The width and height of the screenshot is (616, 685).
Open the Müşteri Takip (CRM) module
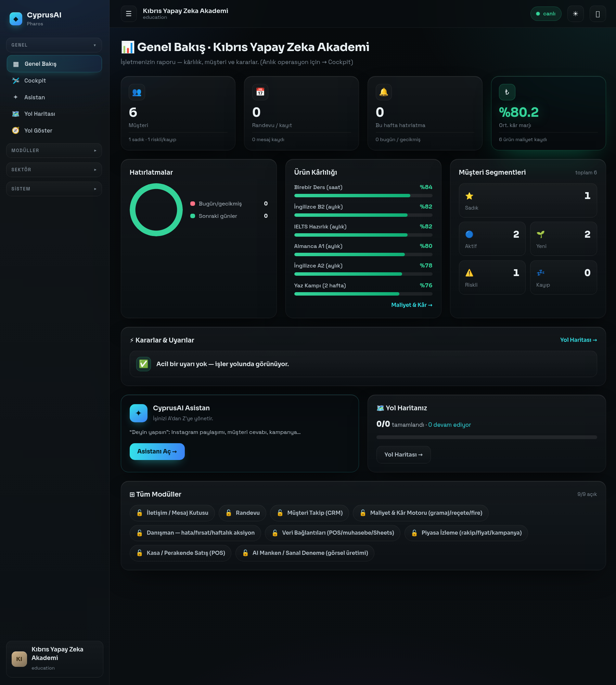[309, 513]
